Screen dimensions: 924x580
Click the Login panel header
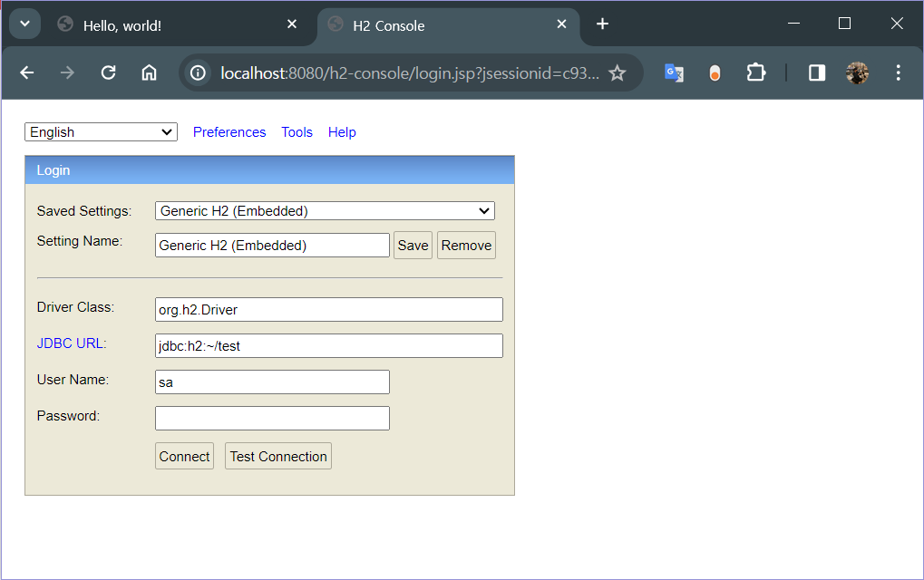[269, 170]
